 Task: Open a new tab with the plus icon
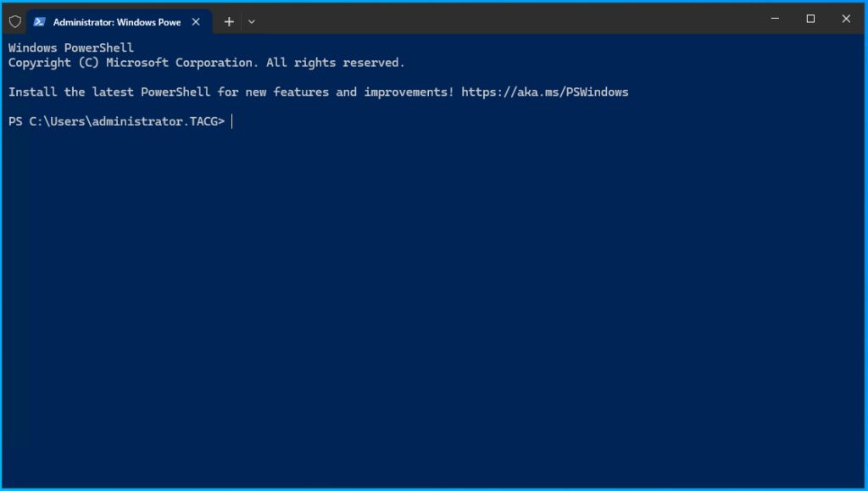[229, 21]
